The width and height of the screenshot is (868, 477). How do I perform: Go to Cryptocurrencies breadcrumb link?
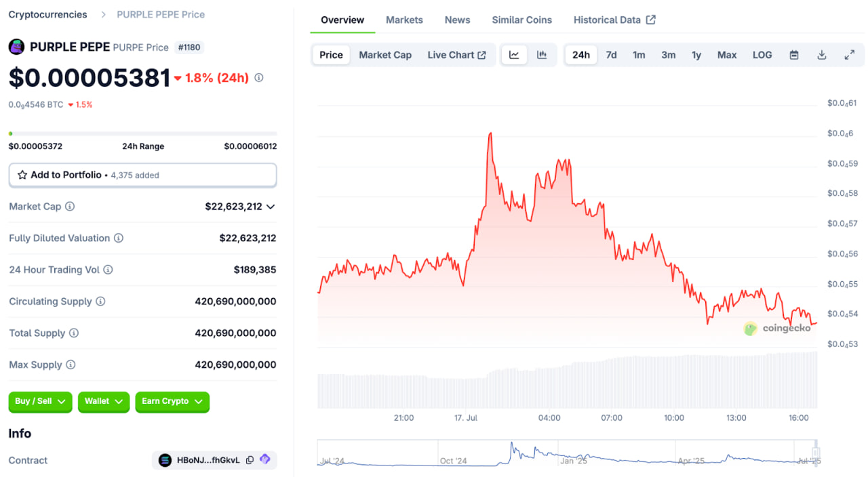pyautogui.click(x=47, y=14)
